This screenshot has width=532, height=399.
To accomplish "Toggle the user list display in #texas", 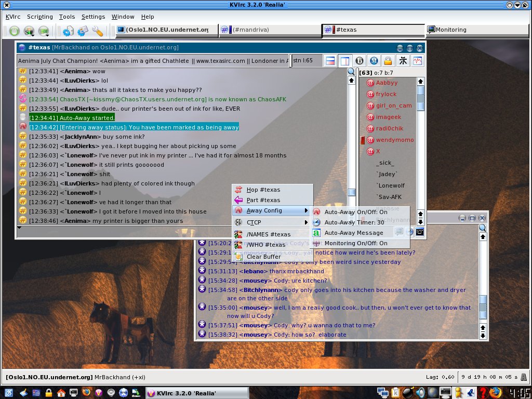I will (x=345, y=61).
